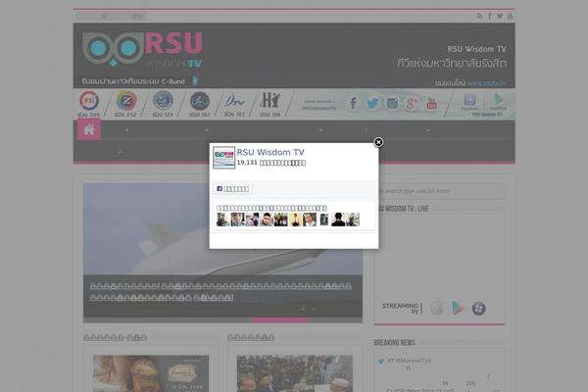Open Twitter icon in top bar
Viewport: 588px width, 392px height.
(x=500, y=16)
